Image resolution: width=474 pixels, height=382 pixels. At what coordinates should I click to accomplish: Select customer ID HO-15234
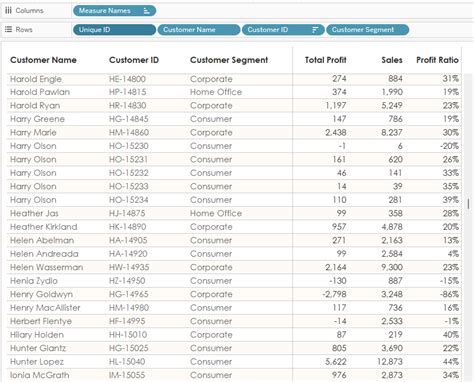click(129, 200)
